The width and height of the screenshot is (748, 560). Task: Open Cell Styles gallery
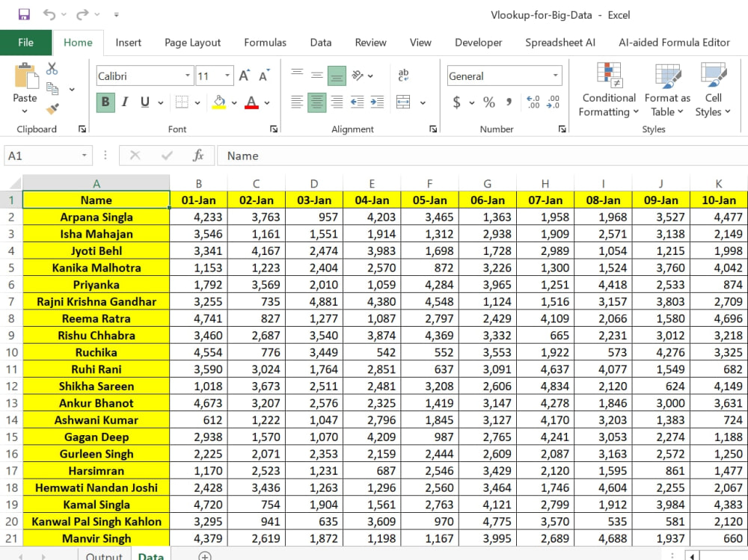tap(713, 90)
